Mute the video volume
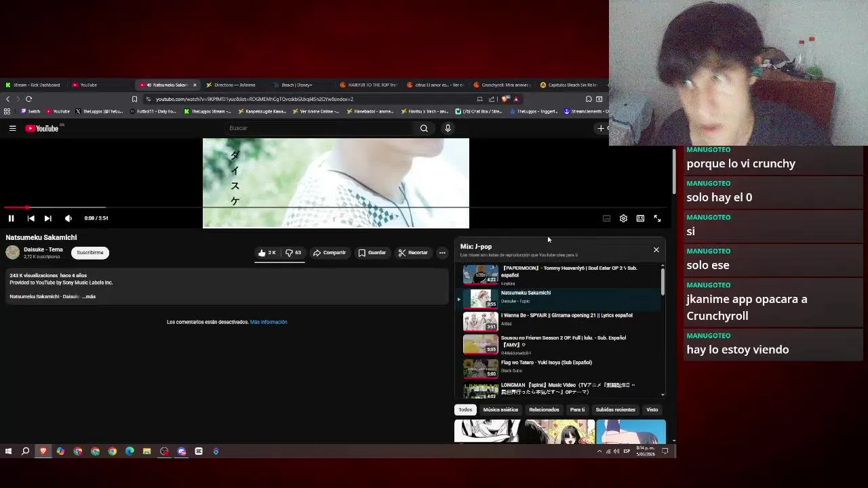The height and width of the screenshot is (488, 868). tap(68, 218)
